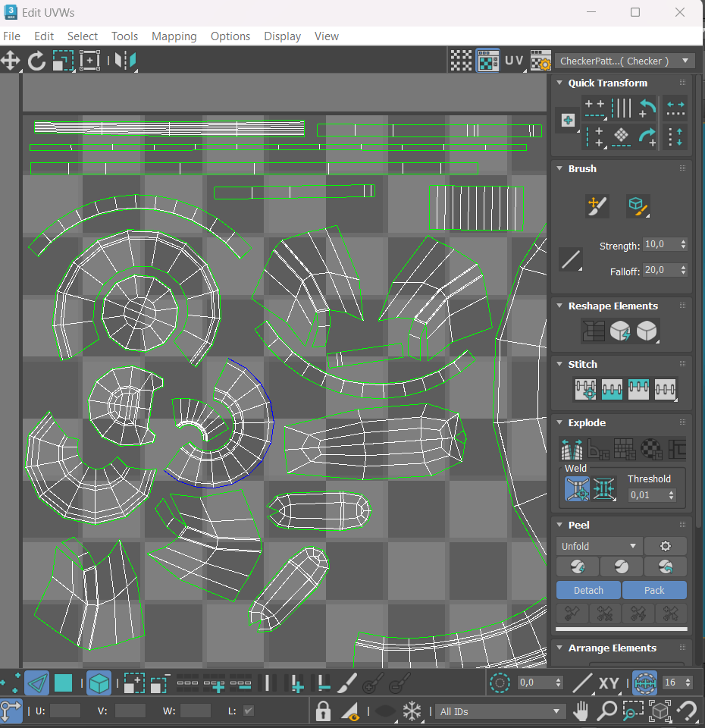Open the Display menu

282,36
